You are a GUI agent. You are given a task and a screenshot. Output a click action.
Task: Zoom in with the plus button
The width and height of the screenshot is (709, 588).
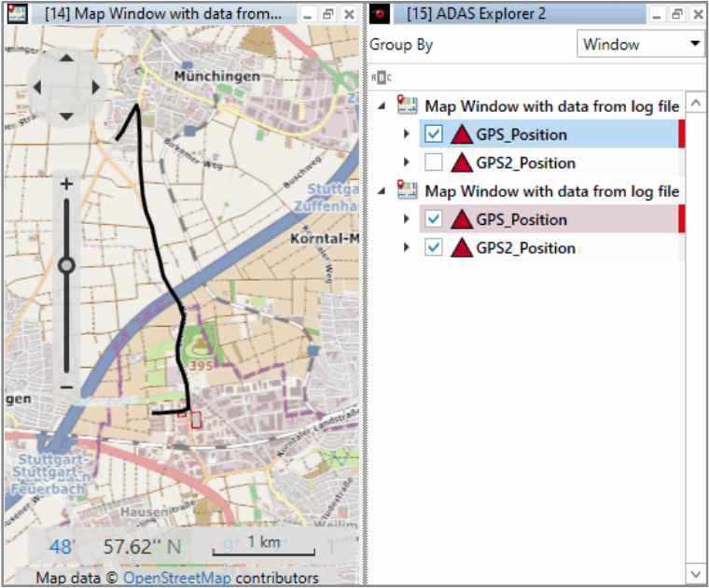click(66, 184)
